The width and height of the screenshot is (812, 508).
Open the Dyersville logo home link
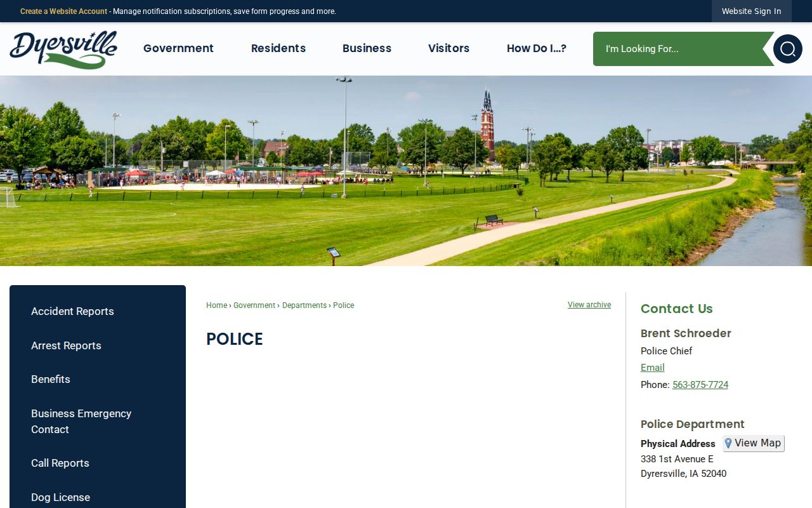pyautogui.click(x=63, y=50)
